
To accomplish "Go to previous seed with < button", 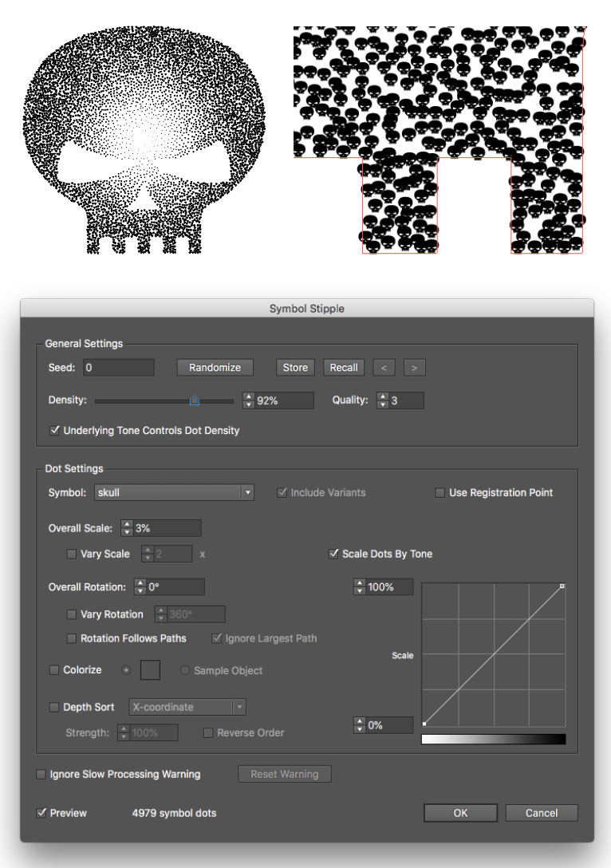I will coord(384,368).
